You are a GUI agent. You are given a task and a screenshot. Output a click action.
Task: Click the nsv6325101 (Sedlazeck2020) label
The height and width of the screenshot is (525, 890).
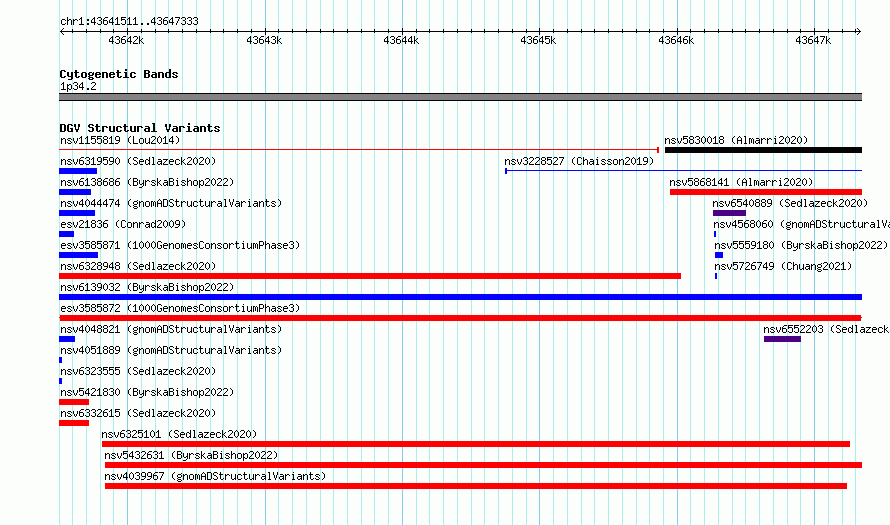point(179,434)
